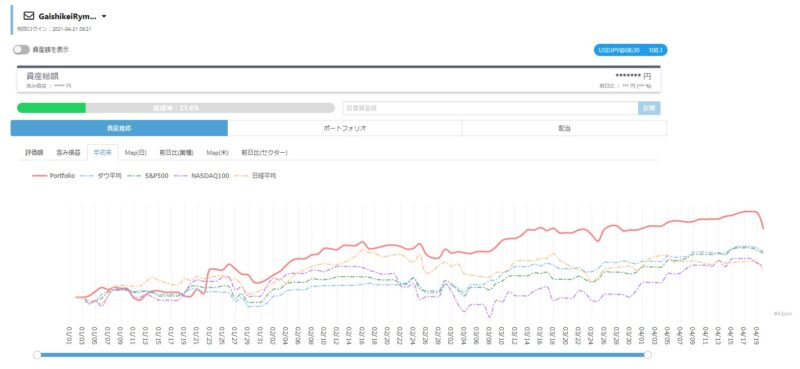Open the 含み損益 sub-tab
The width and height of the screenshot is (800, 369).
tap(68, 152)
